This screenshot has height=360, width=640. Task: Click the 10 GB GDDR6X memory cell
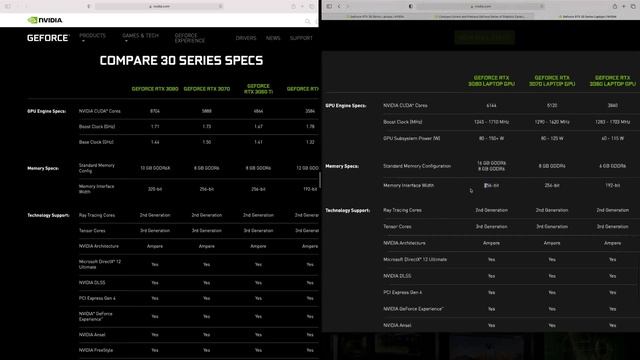coord(155,168)
